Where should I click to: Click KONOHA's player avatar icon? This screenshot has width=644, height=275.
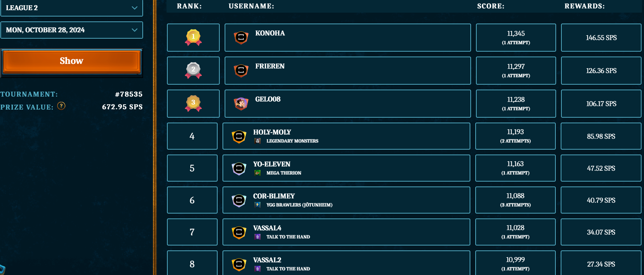(241, 37)
